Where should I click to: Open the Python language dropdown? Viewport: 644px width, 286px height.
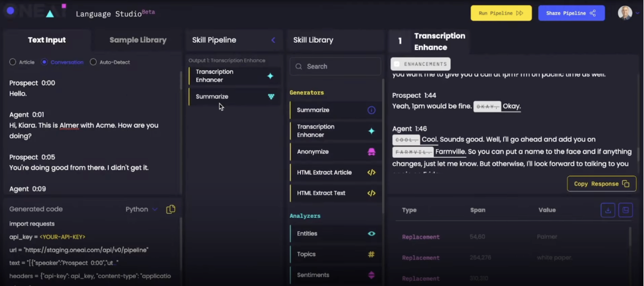[x=141, y=209]
